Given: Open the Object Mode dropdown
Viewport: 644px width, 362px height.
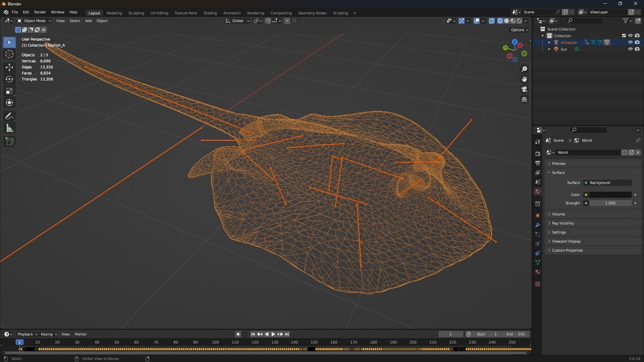Looking at the screenshot, I should click(34, 21).
